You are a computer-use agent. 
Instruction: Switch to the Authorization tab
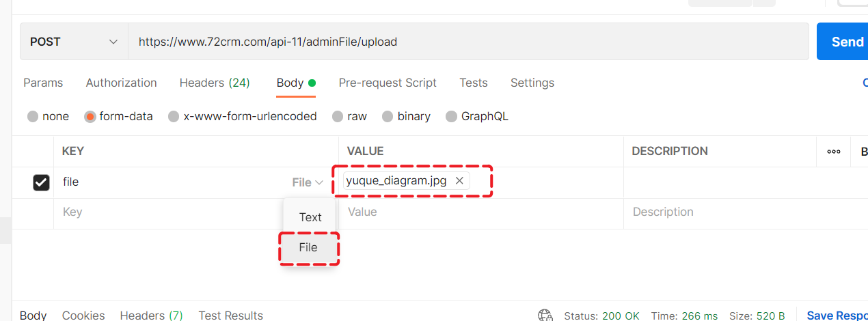tap(121, 83)
